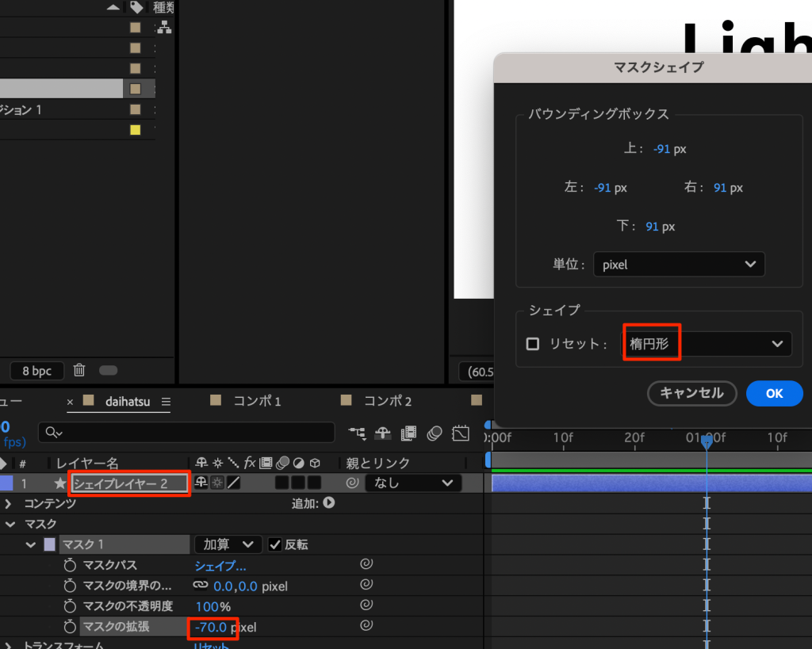Enable frame blending via the filmstrip icon
The image size is (812, 649).
pos(408,433)
